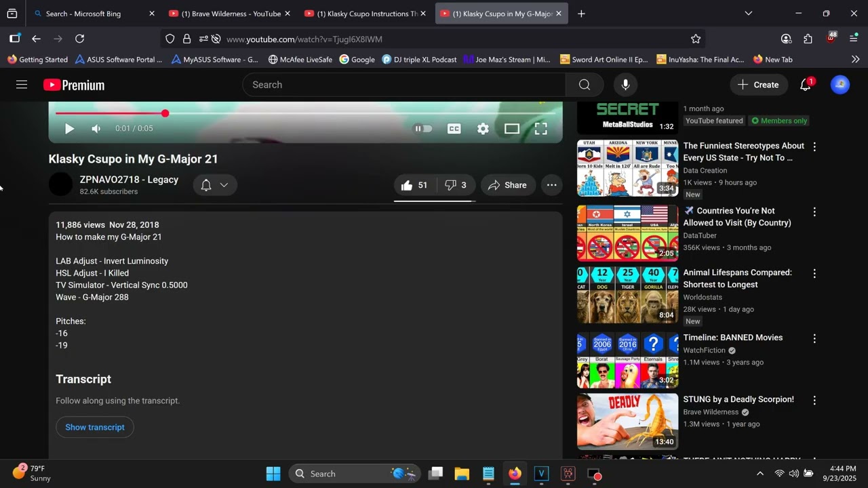This screenshot has width=868, height=488.
Task: Open DataTuber channel name link
Action: coord(700,235)
